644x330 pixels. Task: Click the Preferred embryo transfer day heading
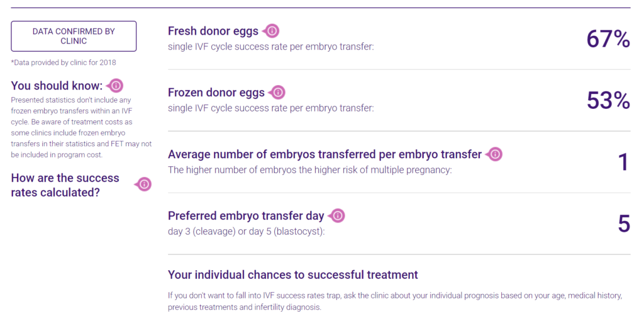246,215
